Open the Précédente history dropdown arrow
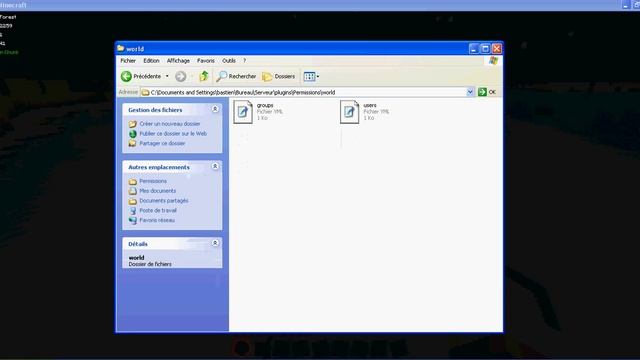The image size is (640, 360). pyautogui.click(x=167, y=76)
